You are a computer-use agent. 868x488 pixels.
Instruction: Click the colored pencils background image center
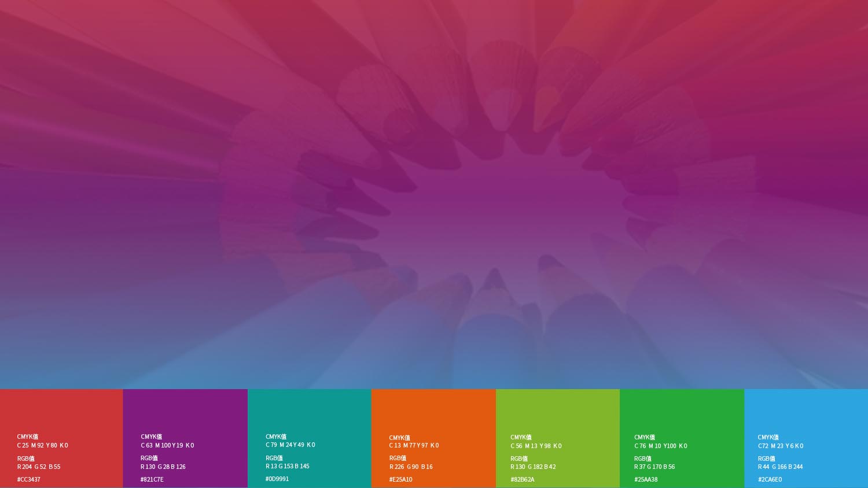[x=434, y=194]
